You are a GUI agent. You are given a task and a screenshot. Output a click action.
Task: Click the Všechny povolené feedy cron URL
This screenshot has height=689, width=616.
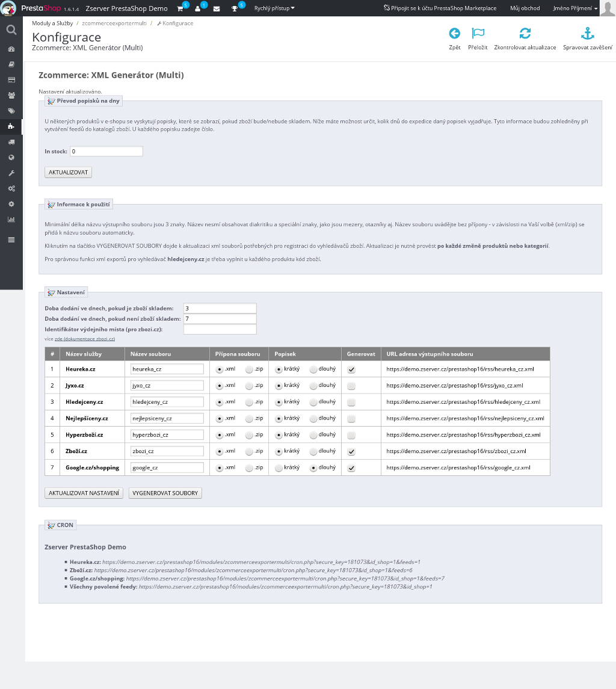tap(286, 587)
